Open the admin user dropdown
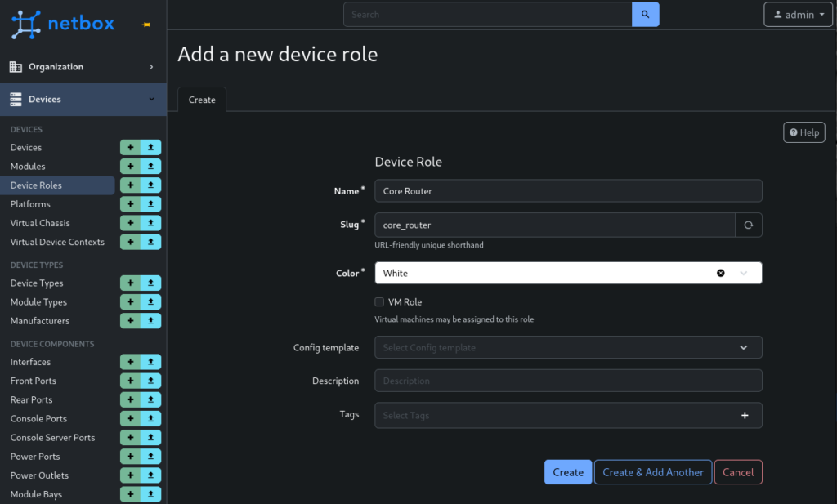The height and width of the screenshot is (504, 837). tap(798, 15)
